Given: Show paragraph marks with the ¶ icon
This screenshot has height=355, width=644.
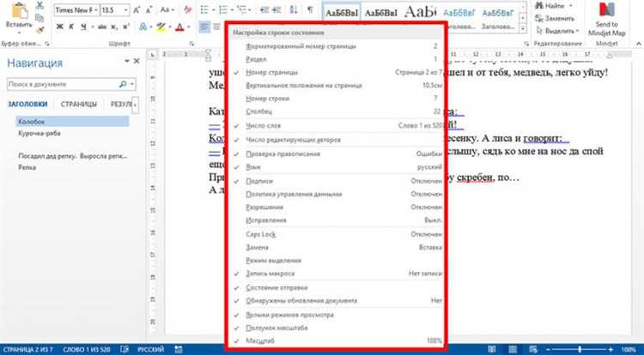Looking at the screenshot, I should [x=310, y=9].
